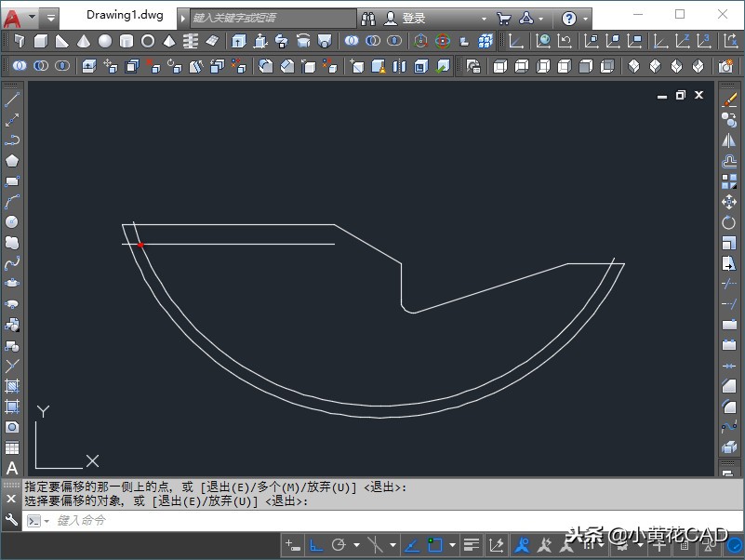The width and height of the screenshot is (745, 560).
Task: Select the Cone solid tool
Action: click(84, 41)
